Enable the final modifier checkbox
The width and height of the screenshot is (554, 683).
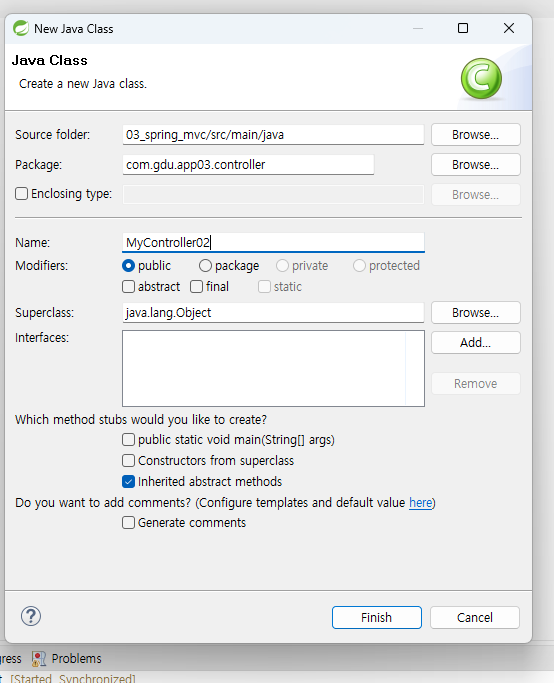click(196, 287)
